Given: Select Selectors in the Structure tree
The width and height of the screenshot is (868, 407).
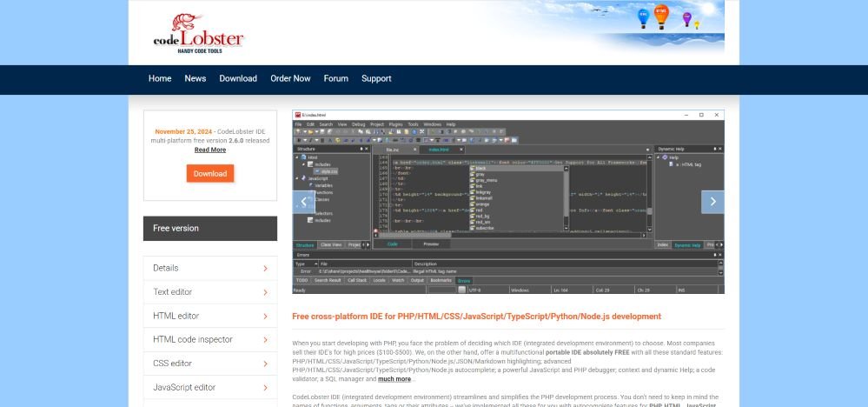Looking at the screenshot, I should click(x=323, y=213).
